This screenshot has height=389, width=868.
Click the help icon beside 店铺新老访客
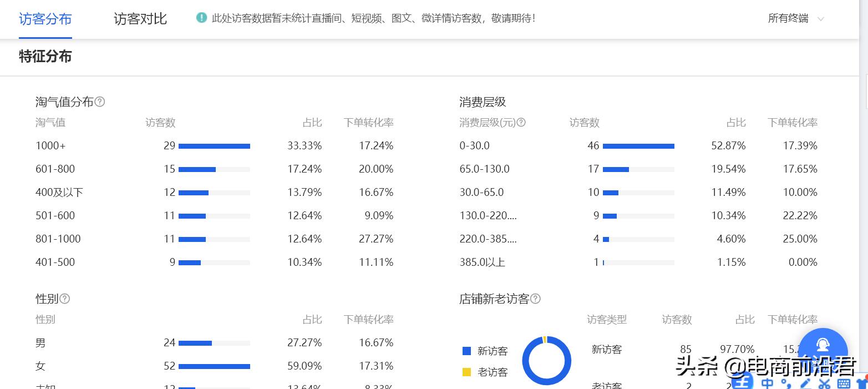click(535, 299)
